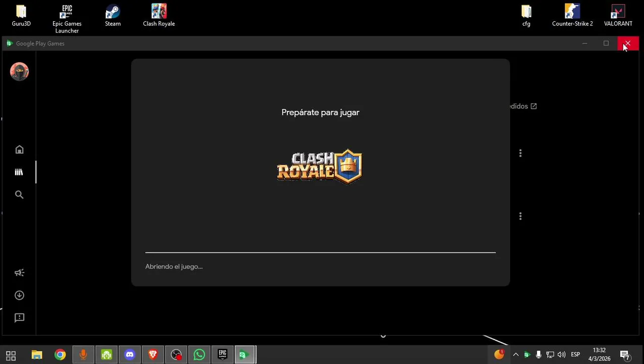Click the loading progress bar
The height and width of the screenshot is (364, 644).
pos(320,252)
